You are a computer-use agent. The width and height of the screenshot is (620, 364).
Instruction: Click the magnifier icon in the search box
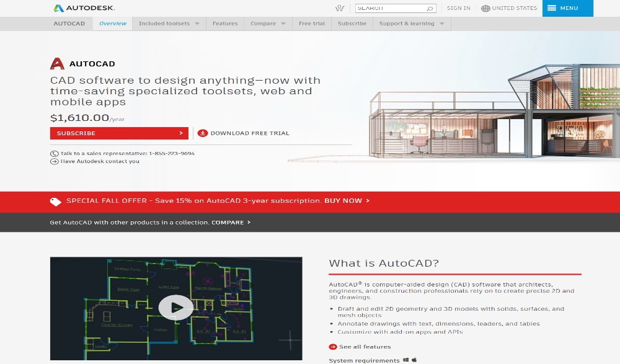point(430,8)
